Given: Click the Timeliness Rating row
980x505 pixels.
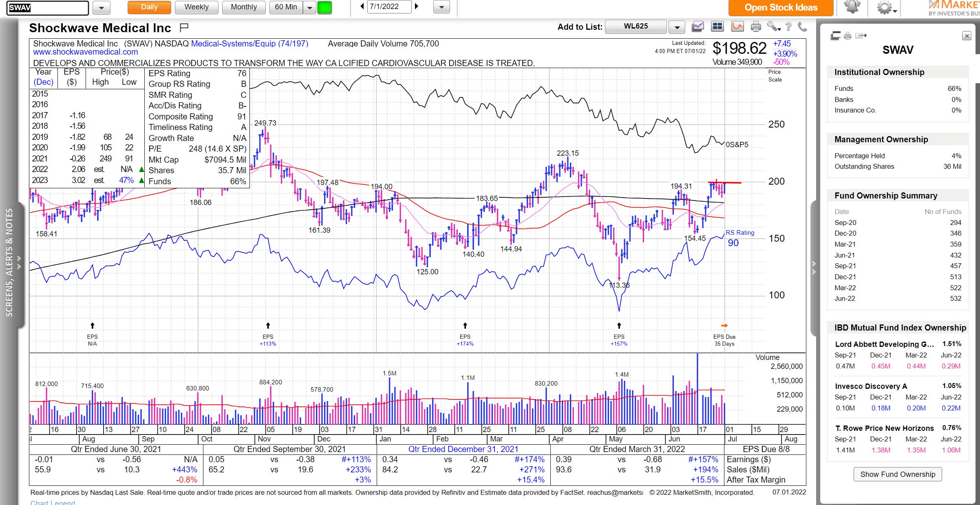Looking at the screenshot, I should (x=197, y=127).
